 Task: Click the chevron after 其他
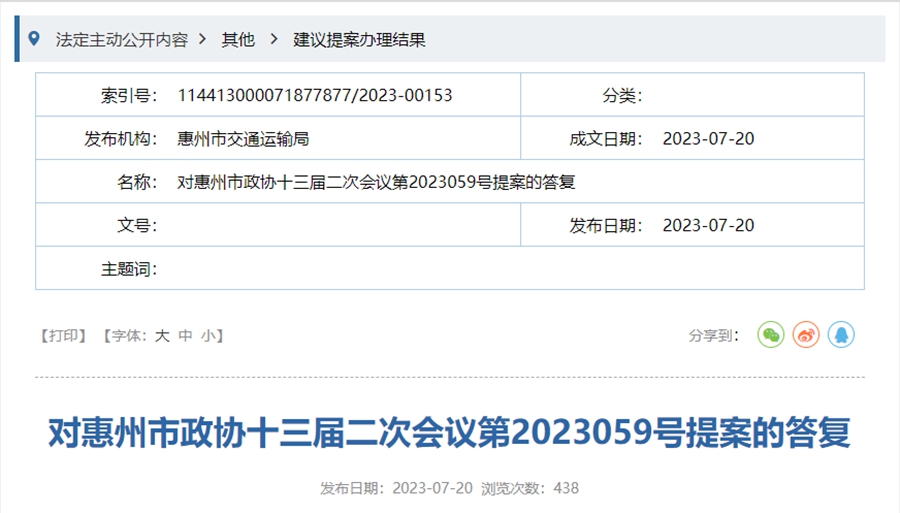coord(274,39)
